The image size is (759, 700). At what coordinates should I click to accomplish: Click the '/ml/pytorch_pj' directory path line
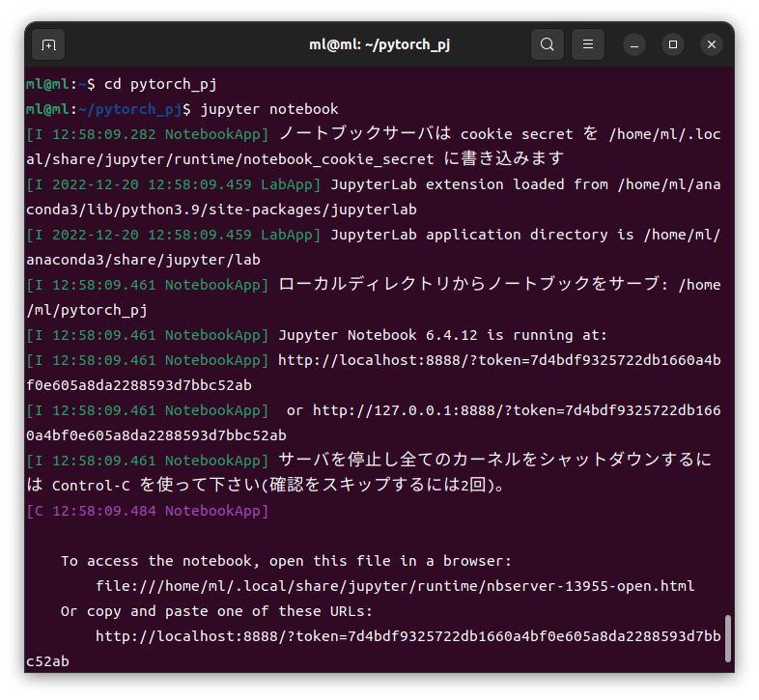[x=87, y=310]
